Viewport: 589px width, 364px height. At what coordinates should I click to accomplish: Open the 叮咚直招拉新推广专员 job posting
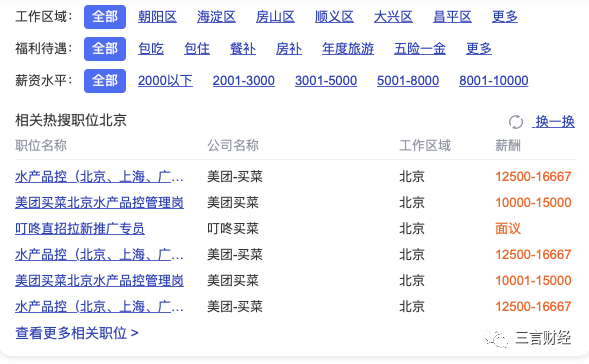[x=80, y=228]
